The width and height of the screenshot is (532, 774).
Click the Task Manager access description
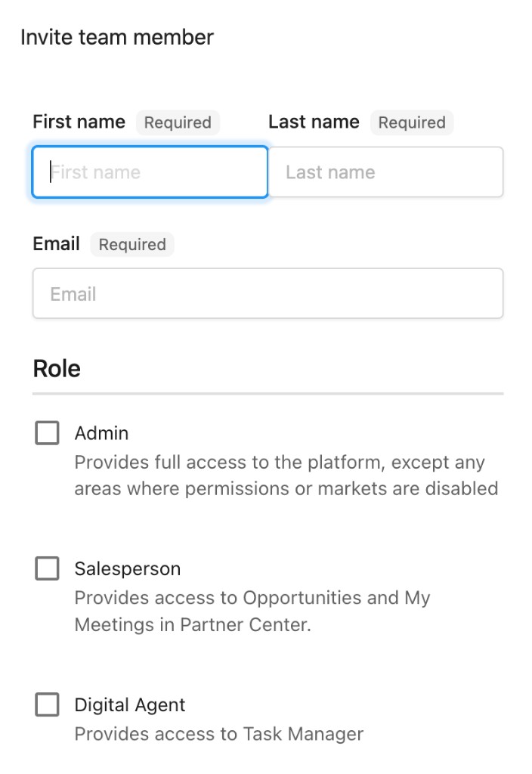coord(218,734)
